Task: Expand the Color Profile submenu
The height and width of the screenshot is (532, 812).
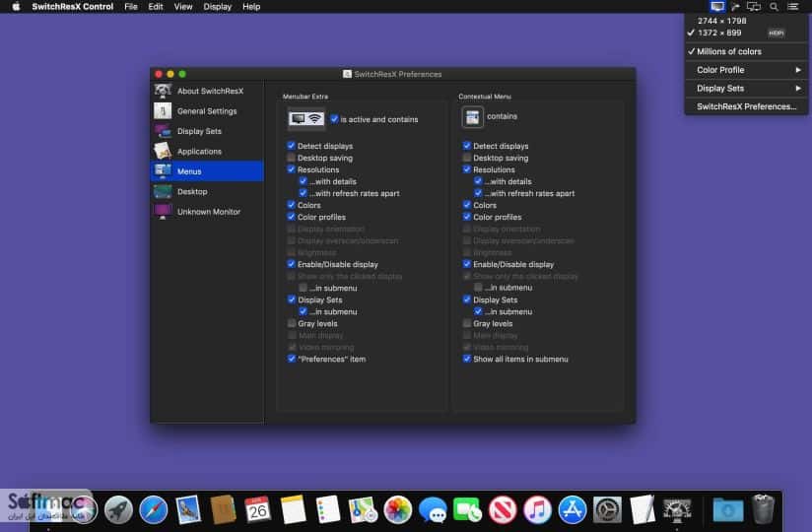Action: pos(746,70)
